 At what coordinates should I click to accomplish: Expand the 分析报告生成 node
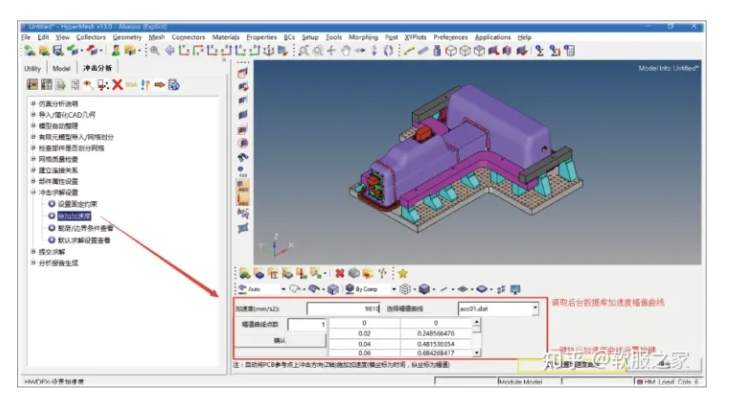[x=33, y=263]
